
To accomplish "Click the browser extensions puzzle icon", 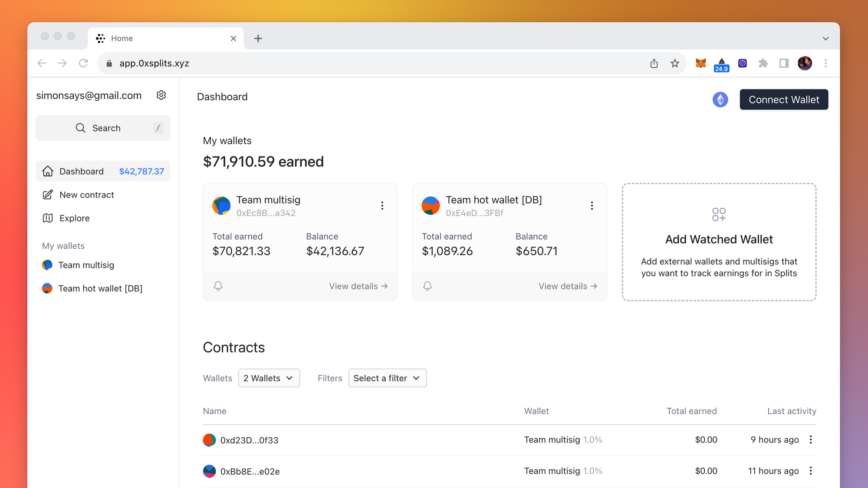I will (x=763, y=63).
